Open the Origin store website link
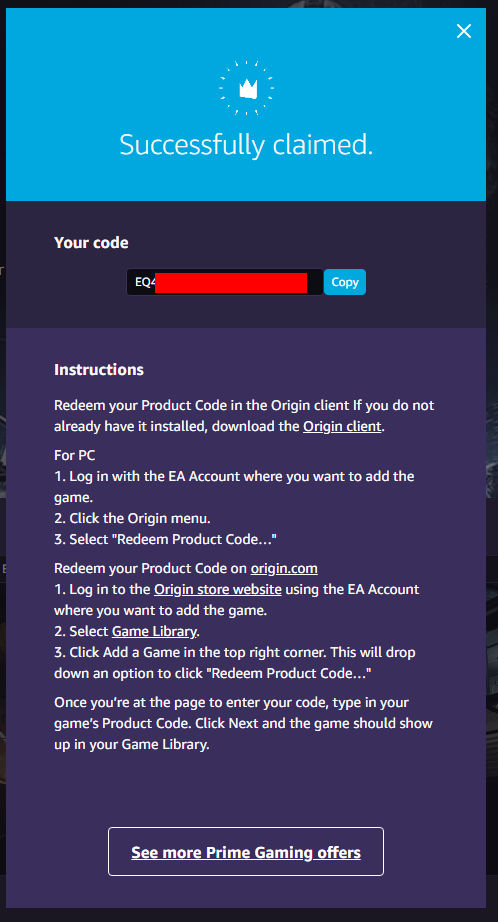 pyautogui.click(x=218, y=589)
